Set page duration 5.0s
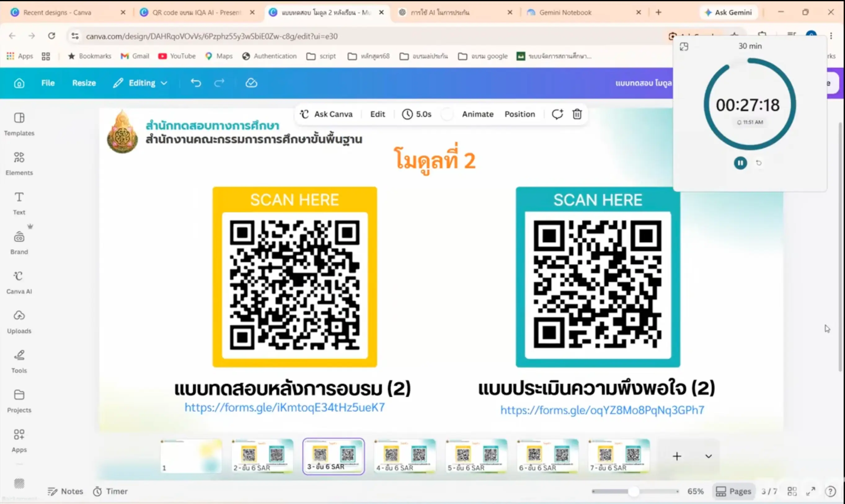Screen dimensions: 845x504 click(417, 114)
